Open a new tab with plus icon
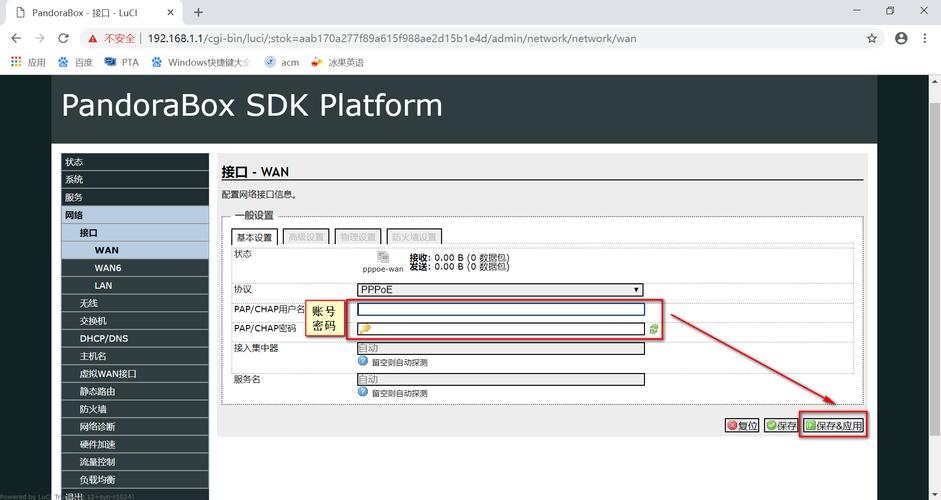This screenshot has width=941, height=500. (198, 12)
